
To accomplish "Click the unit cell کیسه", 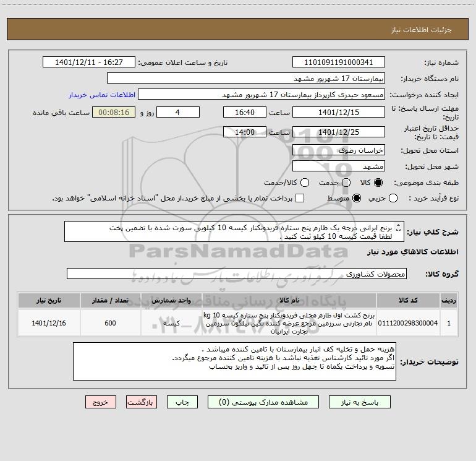I will coord(171,323).
